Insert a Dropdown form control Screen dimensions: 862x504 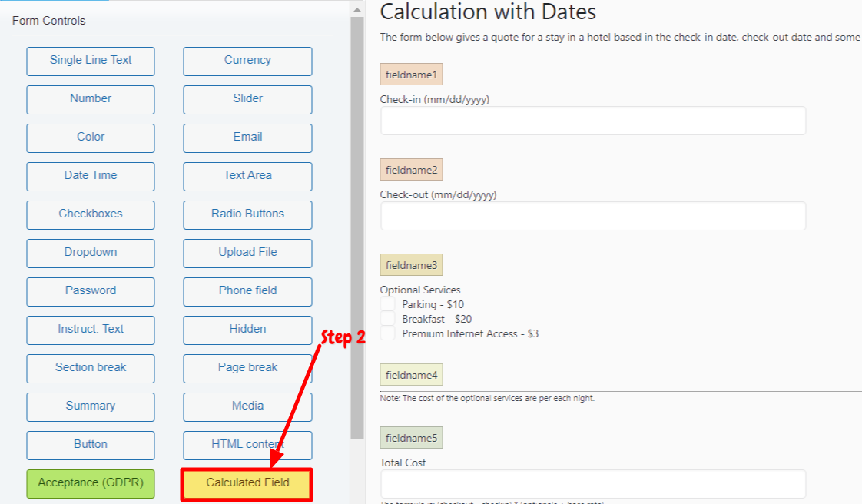pos(91,254)
